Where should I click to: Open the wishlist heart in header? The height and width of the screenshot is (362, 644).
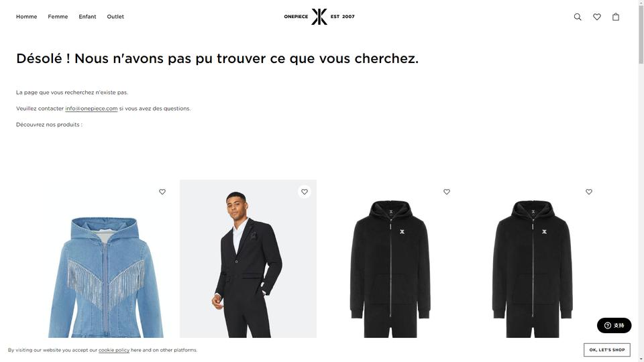tap(597, 17)
